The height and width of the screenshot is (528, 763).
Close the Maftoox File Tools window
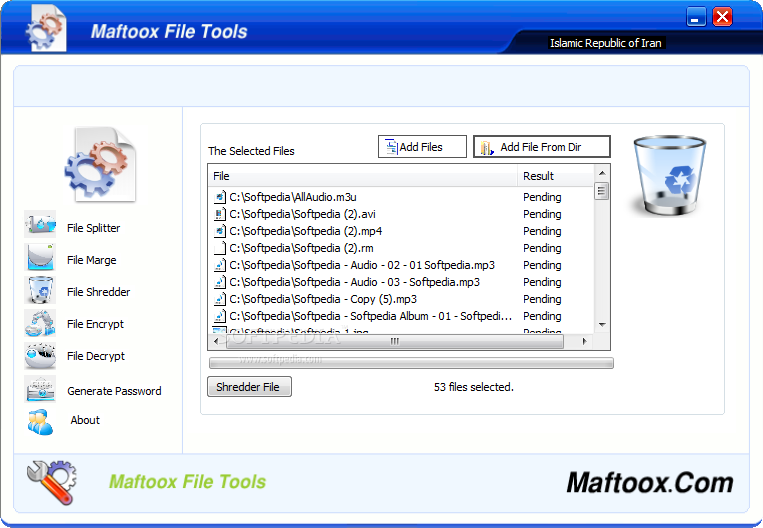[x=722, y=17]
